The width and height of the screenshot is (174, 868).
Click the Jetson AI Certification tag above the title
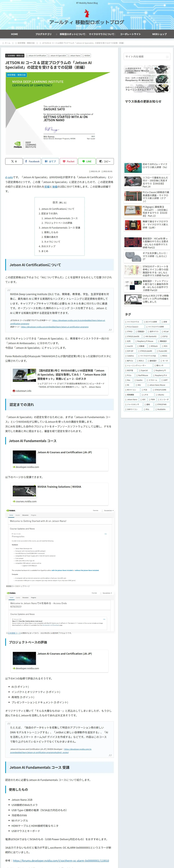[x=36, y=56]
